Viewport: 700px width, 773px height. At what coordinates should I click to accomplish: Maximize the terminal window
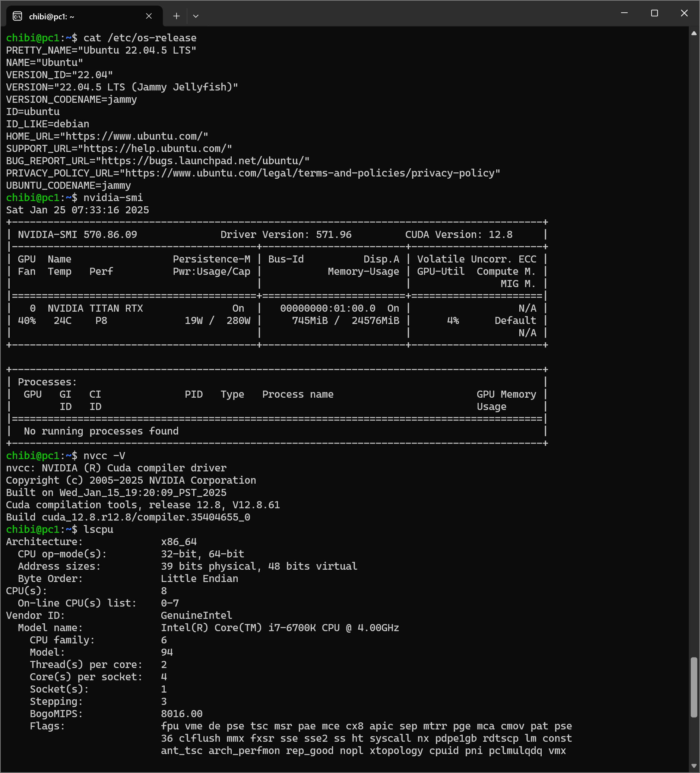tap(654, 13)
